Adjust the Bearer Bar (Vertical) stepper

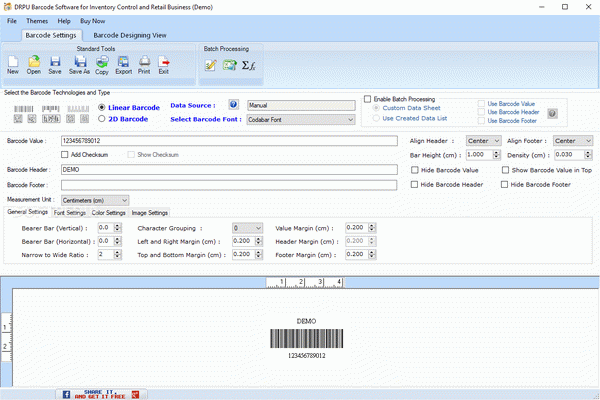click(118, 228)
